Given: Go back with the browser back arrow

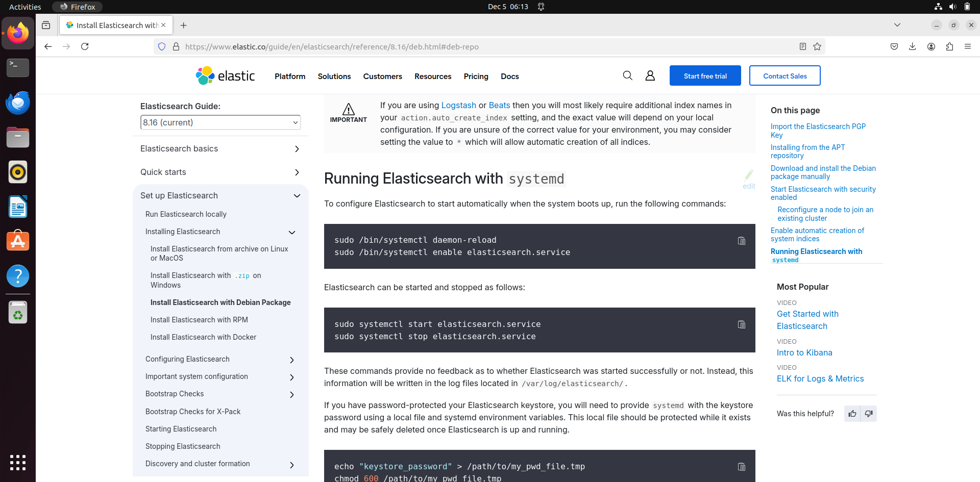Looking at the screenshot, I should (x=48, y=46).
